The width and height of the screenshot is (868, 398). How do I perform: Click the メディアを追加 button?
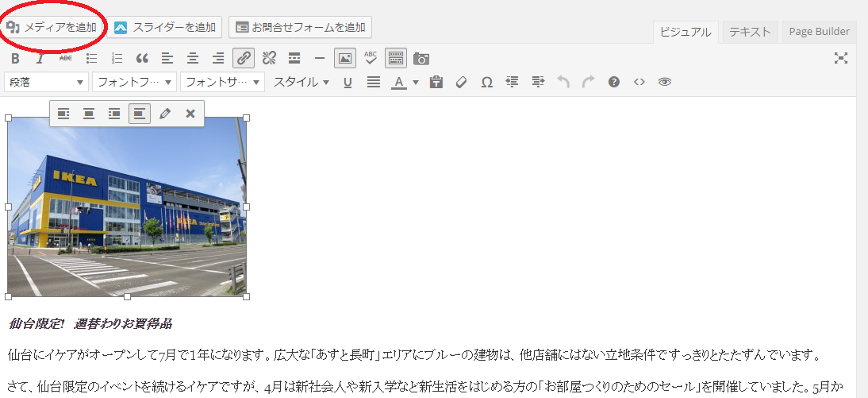tap(53, 27)
